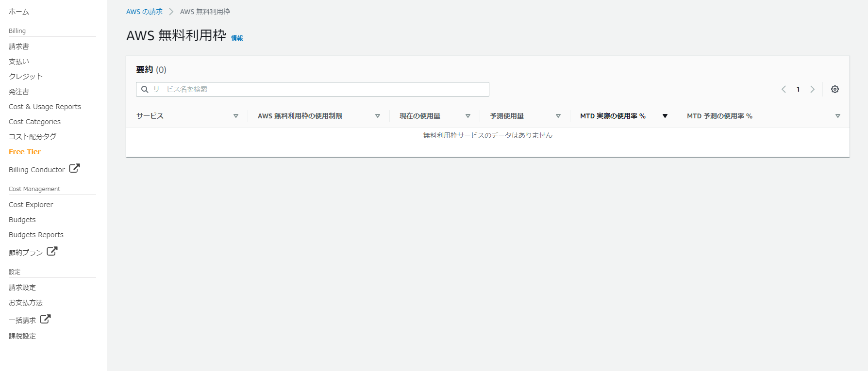Viewport: 868px width, 371px height.
Task: Sort by MTD 予測の使用率 % column arrow
Action: [x=837, y=116]
